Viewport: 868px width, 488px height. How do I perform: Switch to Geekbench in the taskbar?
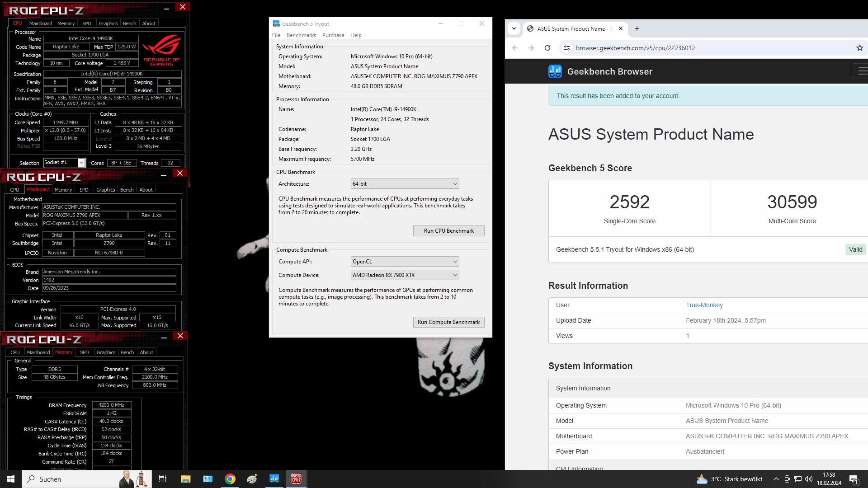(274, 479)
